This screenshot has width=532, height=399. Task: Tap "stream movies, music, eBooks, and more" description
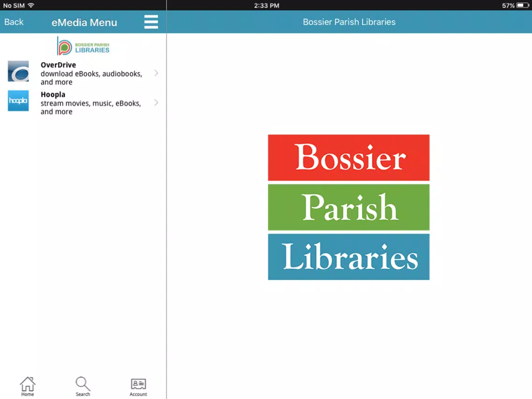90,107
